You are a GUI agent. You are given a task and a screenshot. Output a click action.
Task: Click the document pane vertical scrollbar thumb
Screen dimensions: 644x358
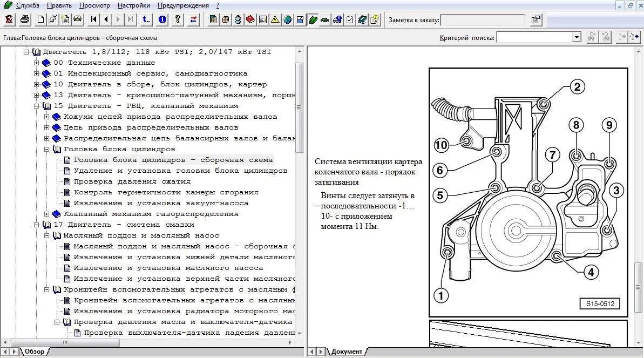pyautogui.click(x=638, y=287)
